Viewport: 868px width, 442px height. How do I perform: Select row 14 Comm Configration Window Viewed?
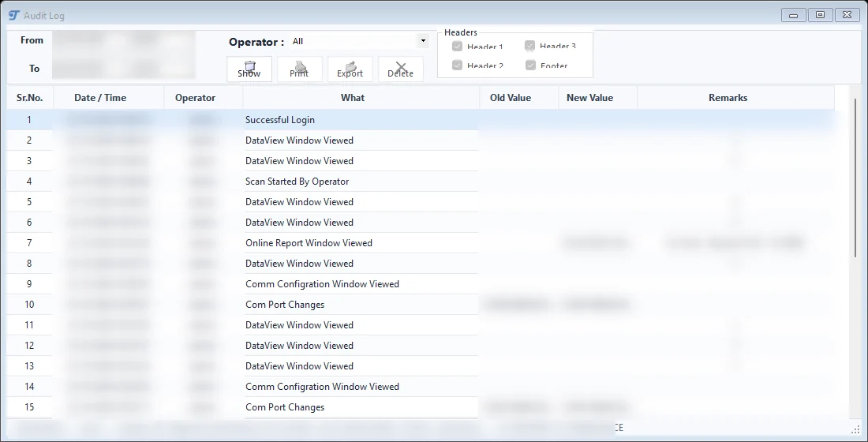[x=421, y=386]
